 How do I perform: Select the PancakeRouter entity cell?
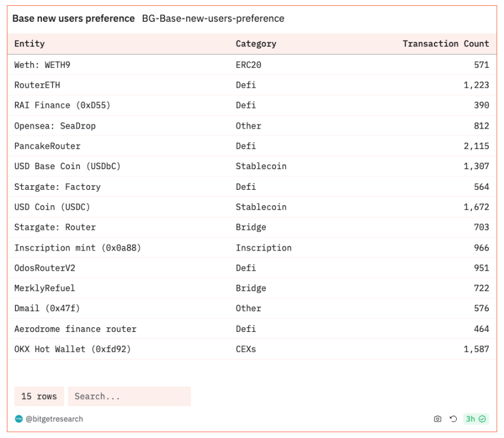pos(47,146)
